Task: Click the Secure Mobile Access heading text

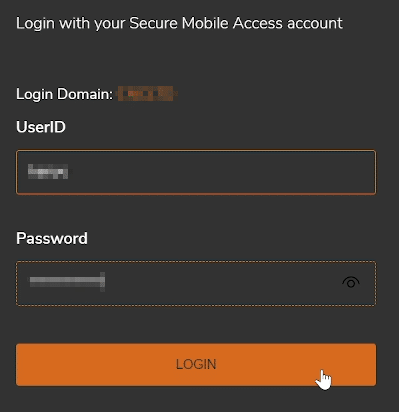Action: coord(179,23)
